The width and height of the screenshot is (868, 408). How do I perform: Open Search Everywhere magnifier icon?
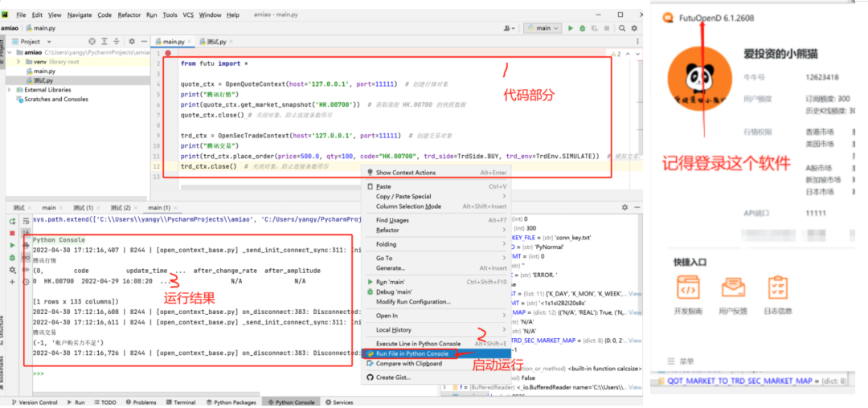click(623, 28)
